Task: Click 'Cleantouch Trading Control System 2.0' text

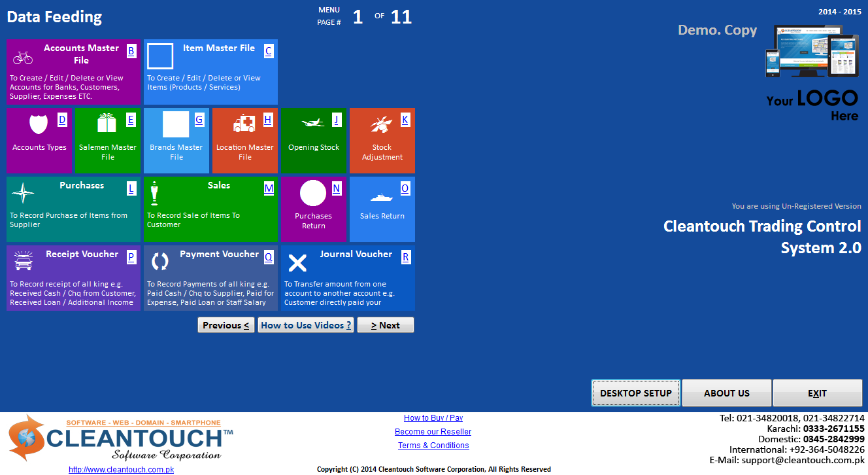Action: (762, 237)
